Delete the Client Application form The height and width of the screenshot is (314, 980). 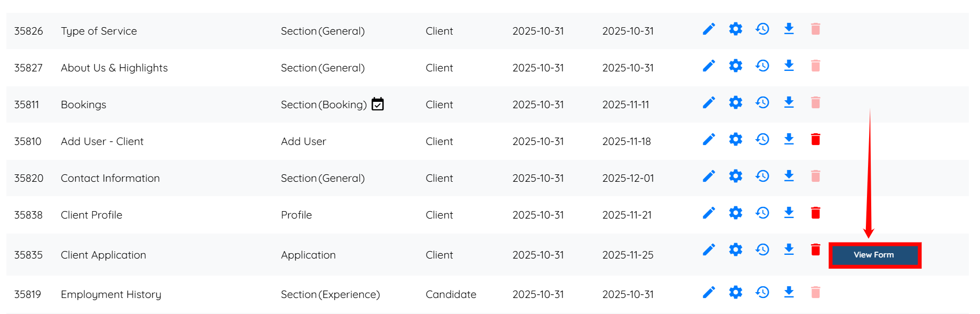coord(815,249)
